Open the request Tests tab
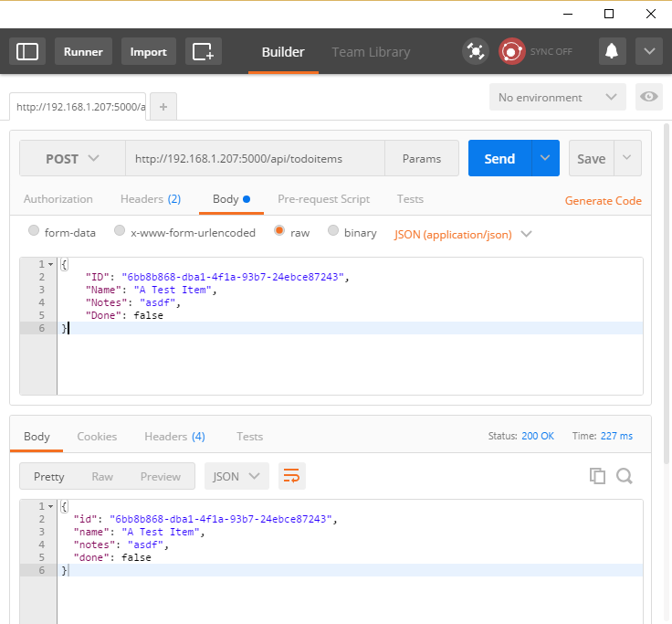The width and height of the screenshot is (672, 624). [410, 199]
